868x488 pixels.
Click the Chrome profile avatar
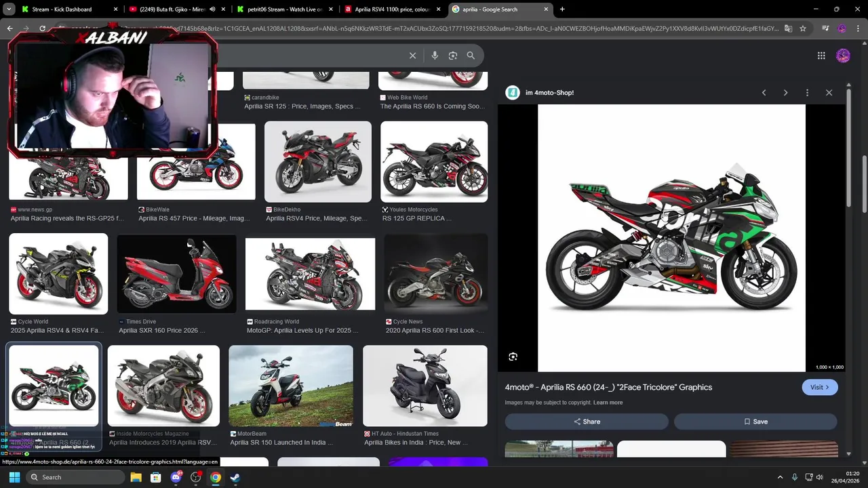click(x=842, y=28)
